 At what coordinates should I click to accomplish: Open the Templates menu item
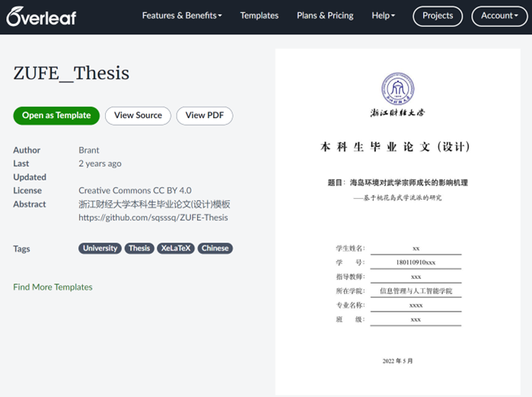(x=259, y=15)
